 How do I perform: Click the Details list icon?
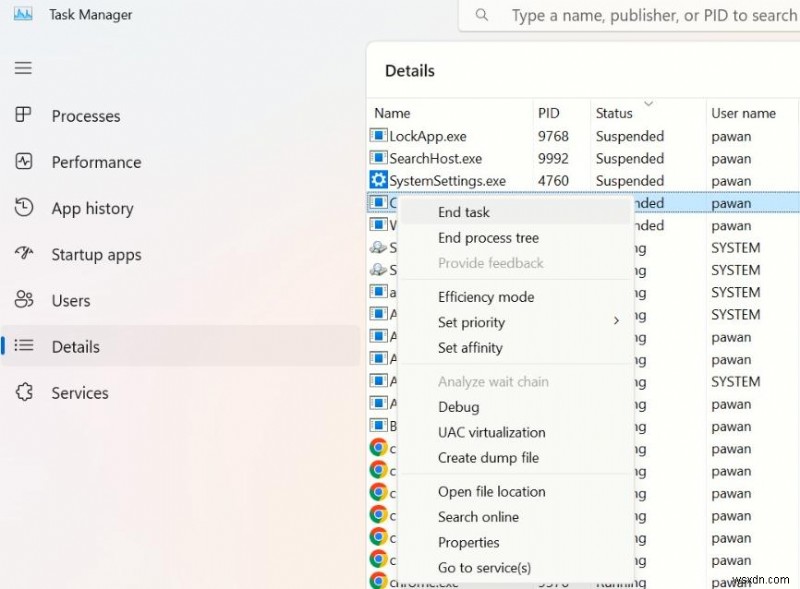tap(23, 346)
